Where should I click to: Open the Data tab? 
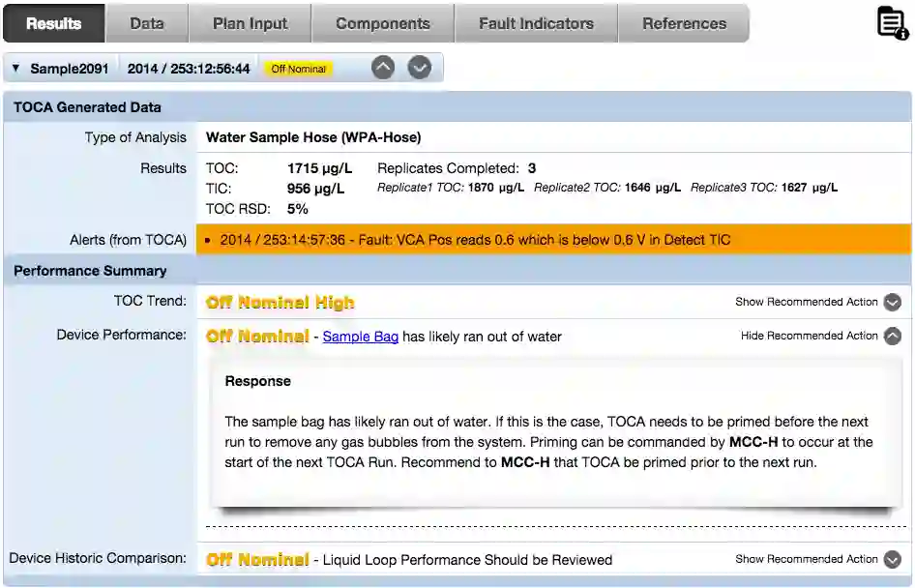(146, 23)
